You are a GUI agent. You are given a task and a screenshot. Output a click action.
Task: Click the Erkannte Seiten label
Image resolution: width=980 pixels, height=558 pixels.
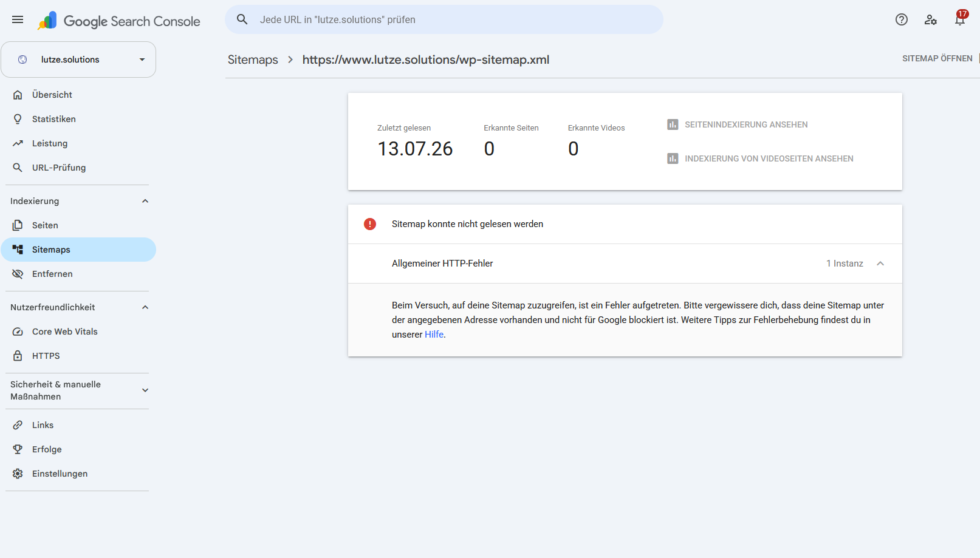(x=511, y=128)
